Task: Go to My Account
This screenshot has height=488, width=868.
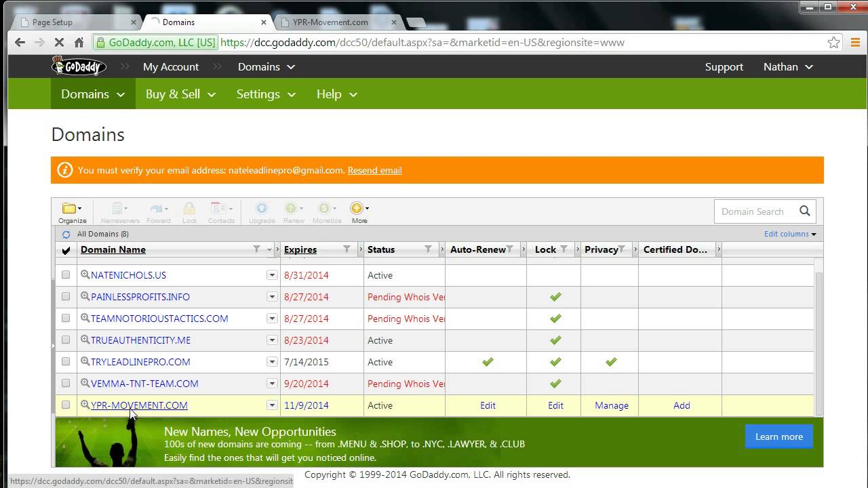Action: (171, 66)
